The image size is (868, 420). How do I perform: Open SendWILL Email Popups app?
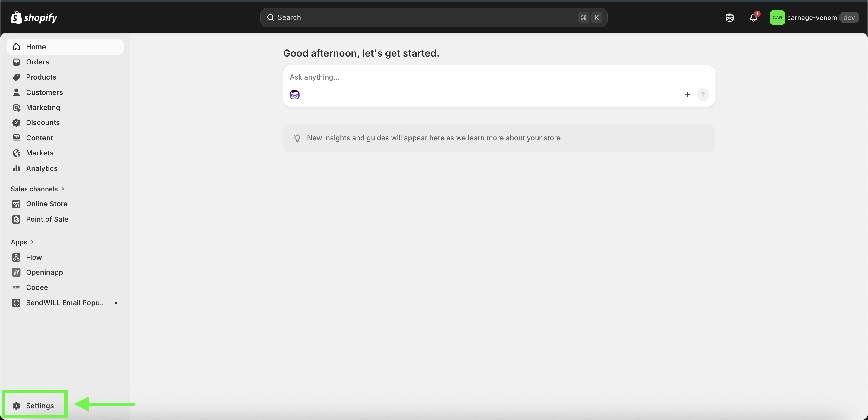point(65,303)
